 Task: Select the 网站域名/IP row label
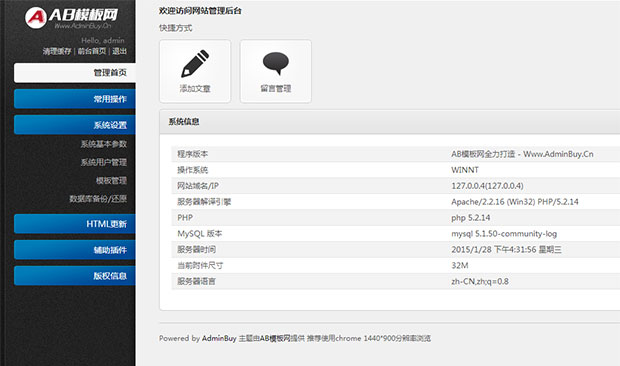pos(197,186)
